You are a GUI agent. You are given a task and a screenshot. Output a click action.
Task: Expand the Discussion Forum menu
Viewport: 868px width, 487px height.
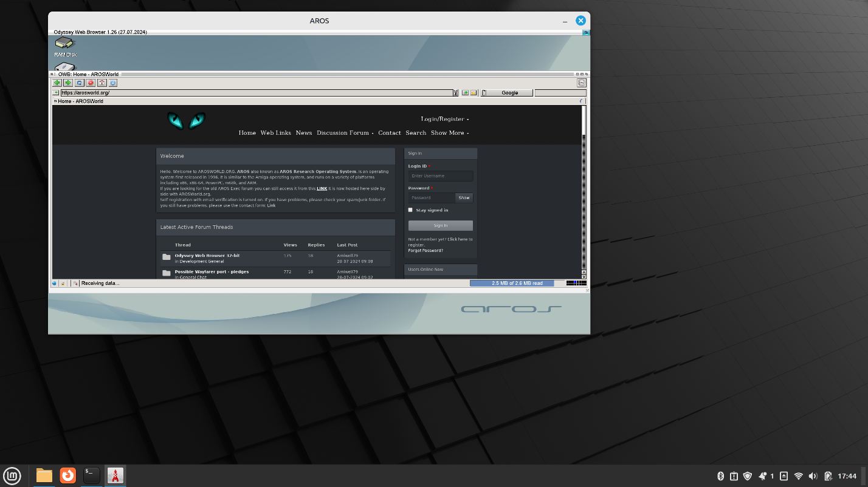(345, 132)
